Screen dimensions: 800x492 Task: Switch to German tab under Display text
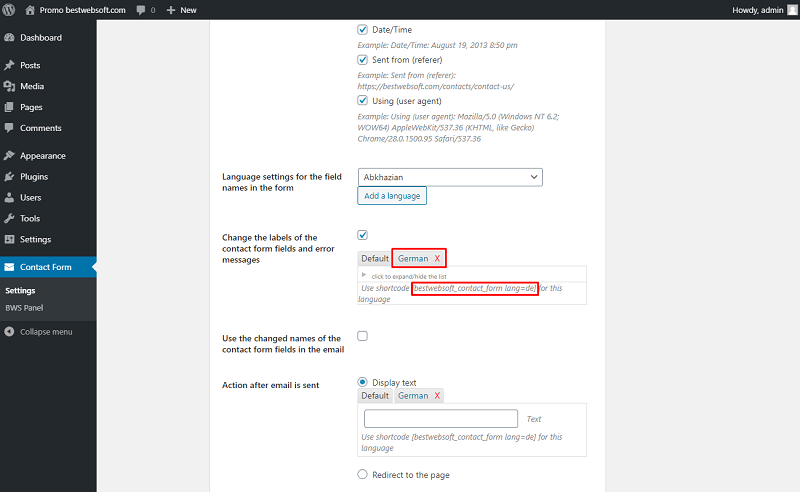[x=413, y=396]
